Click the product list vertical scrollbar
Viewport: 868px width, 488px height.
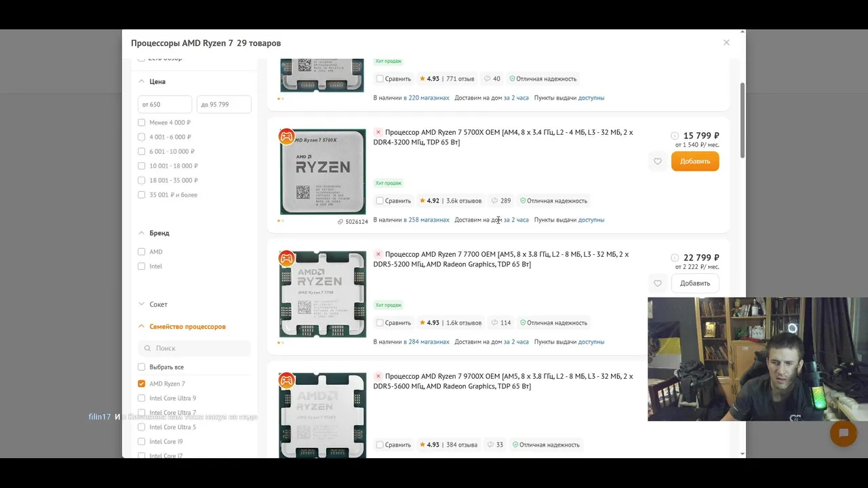point(743,121)
